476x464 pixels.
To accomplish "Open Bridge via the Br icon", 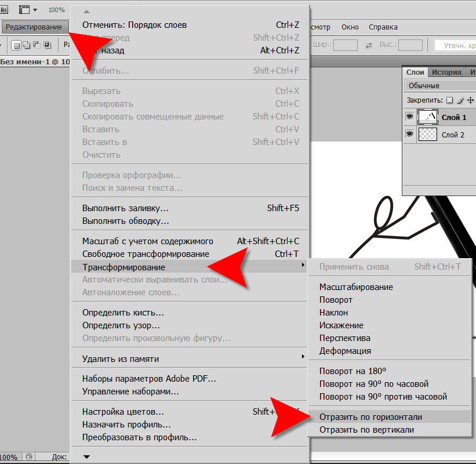I will coord(3,10).
